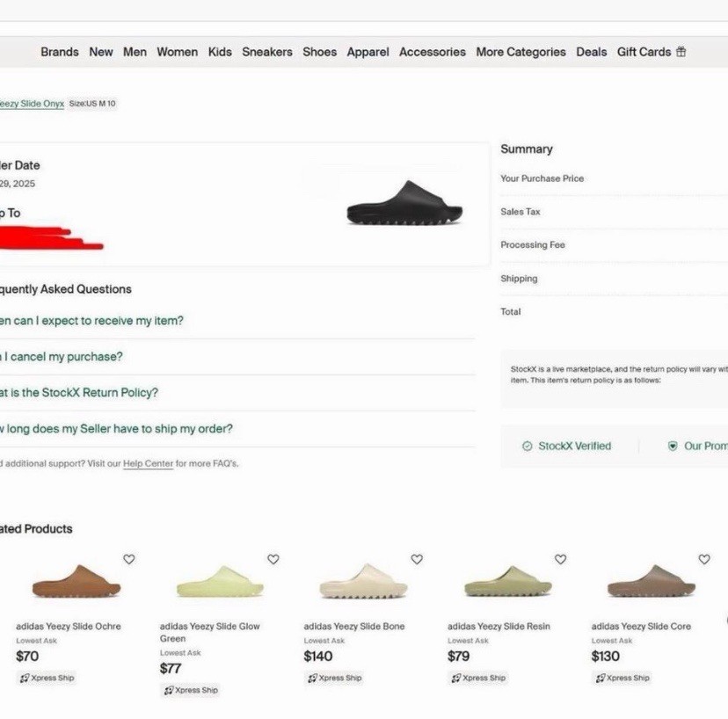This screenshot has height=719, width=728.
Task: Click the Apparel navigation item
Action: 368,52
